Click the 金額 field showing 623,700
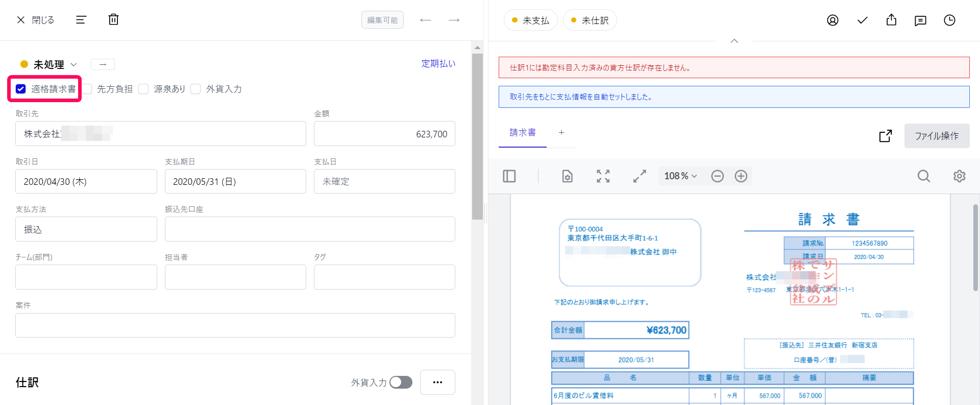Screen dimensions: 980x405 click(x=384, y=134)
